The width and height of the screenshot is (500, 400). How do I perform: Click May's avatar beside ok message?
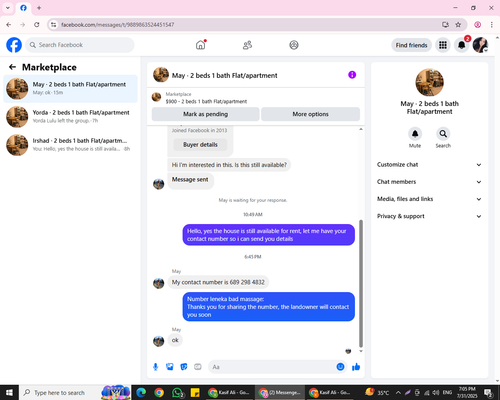[x=158, y=341]
